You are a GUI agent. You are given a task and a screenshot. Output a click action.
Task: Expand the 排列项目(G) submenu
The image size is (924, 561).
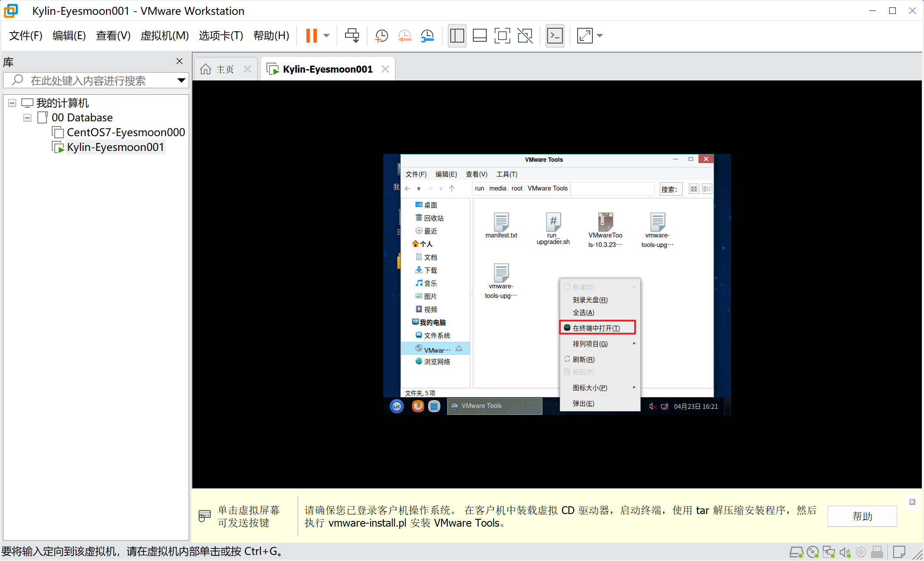point(600,344)
